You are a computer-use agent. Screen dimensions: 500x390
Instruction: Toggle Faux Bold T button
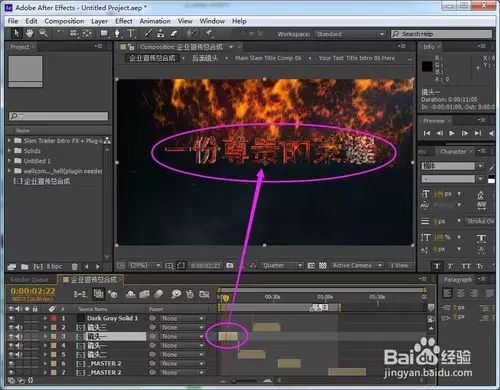point(437,266)
